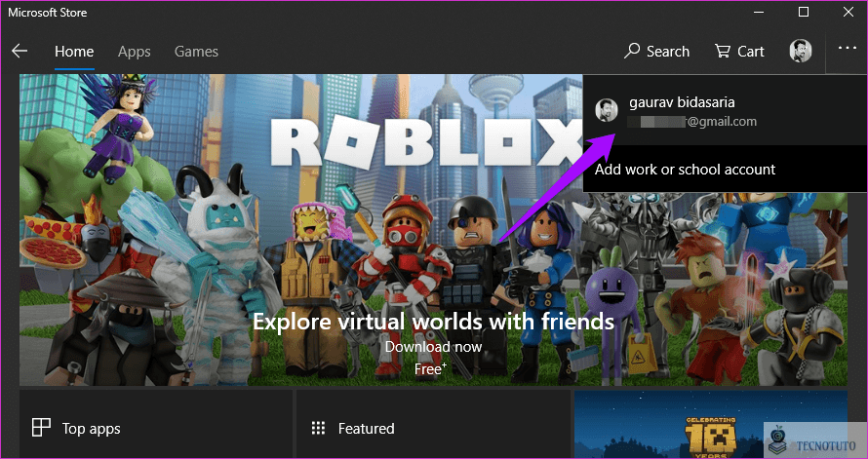Image resolution: width=868 pixels, height=459 pixels.
Task: Click the profile picture in the header
Action: [801, 51]
